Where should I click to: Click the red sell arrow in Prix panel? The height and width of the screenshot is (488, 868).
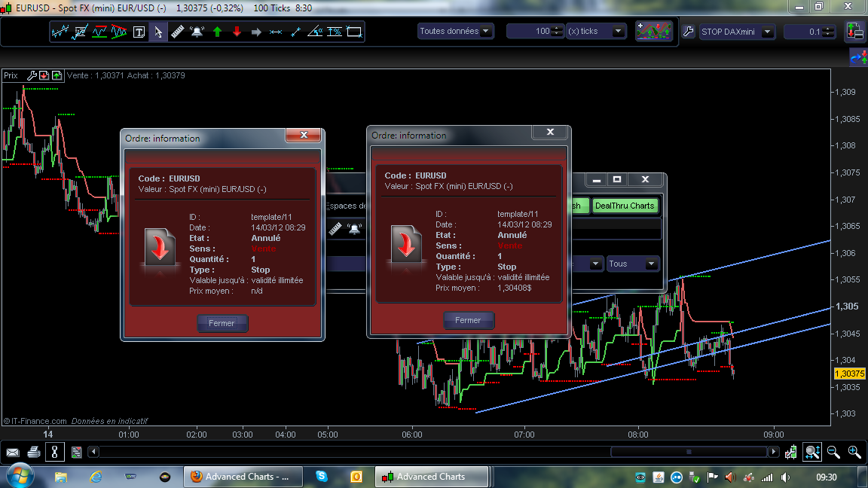44,75
